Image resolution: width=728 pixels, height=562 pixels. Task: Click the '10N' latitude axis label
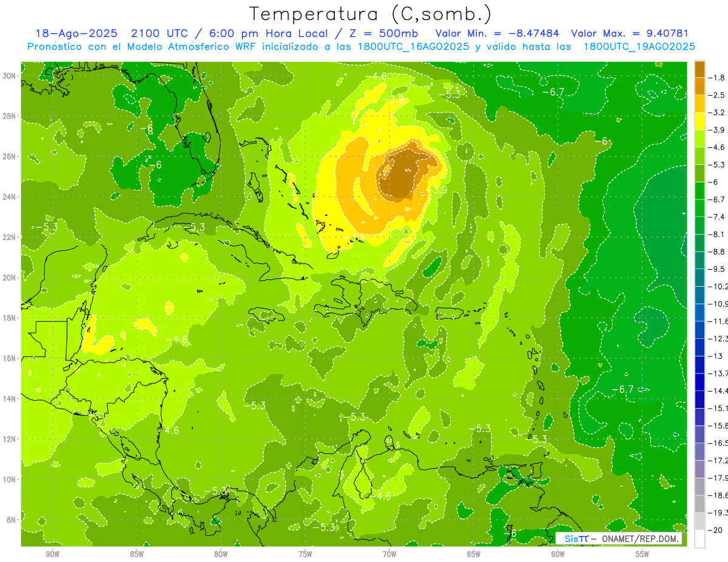click(x=10, y=480)
